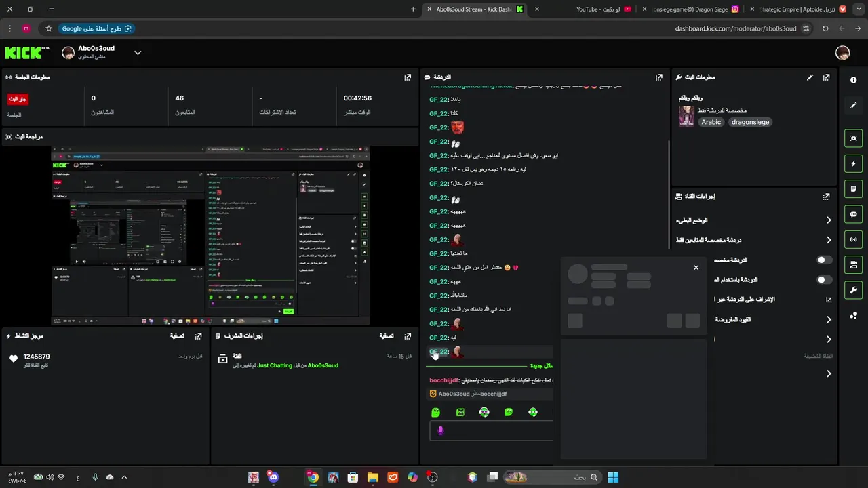The width and height of the screenshot is (868, 488).
Task: Click the second green emote below chat
Action: (460, 412)
